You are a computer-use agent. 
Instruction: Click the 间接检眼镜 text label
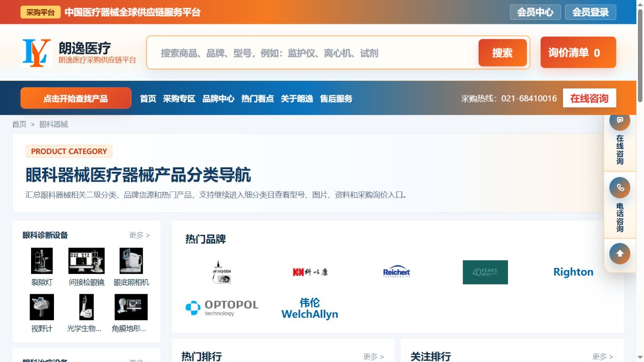pyautogui.click(x=87, y=282)
